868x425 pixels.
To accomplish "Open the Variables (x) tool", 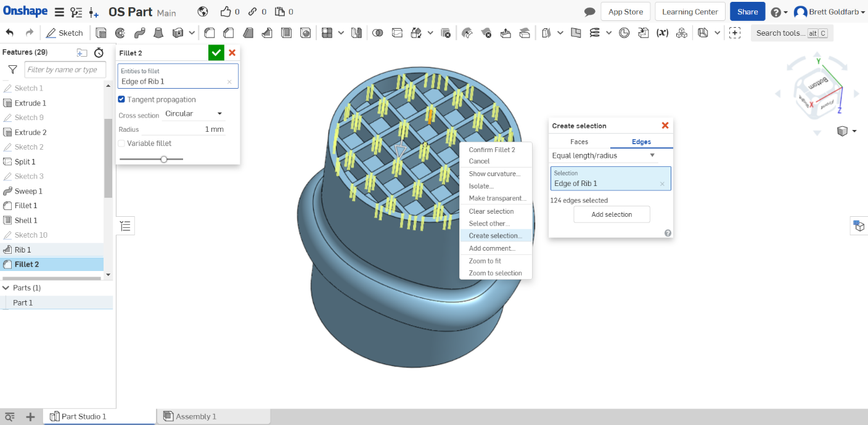I will point(662,33).
